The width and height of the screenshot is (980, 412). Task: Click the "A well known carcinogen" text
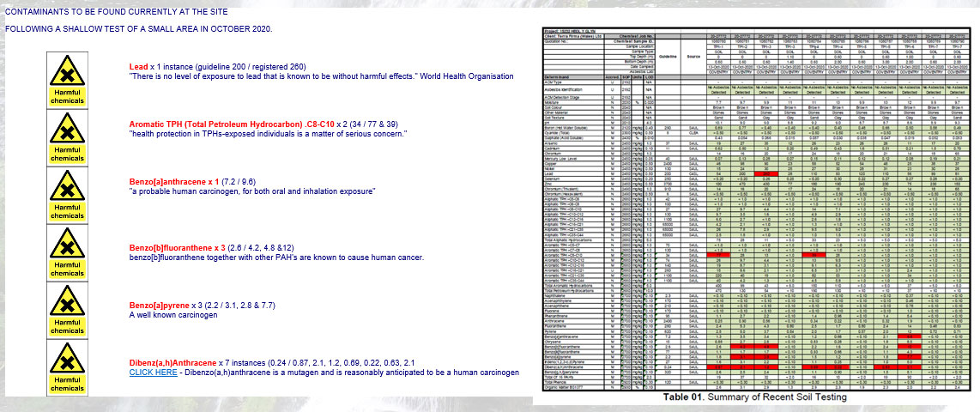coord(173,315)
